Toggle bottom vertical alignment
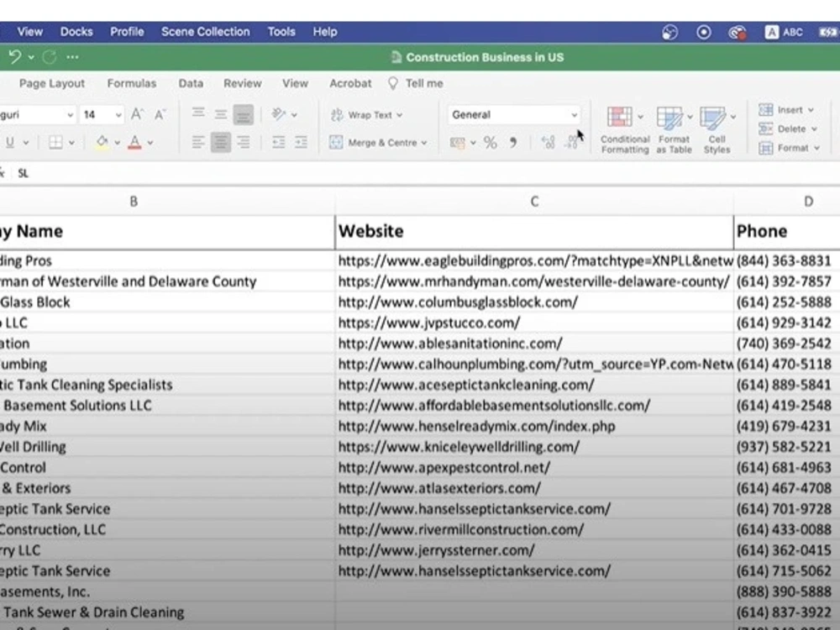This screenshot has height=630, width=840. pos(243,114)
